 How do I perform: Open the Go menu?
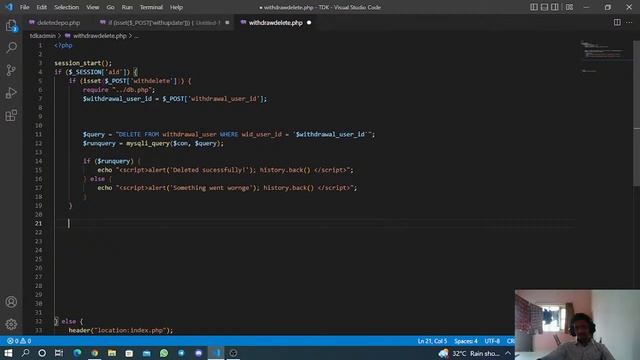pyautogui.click(x=111, y=7)
